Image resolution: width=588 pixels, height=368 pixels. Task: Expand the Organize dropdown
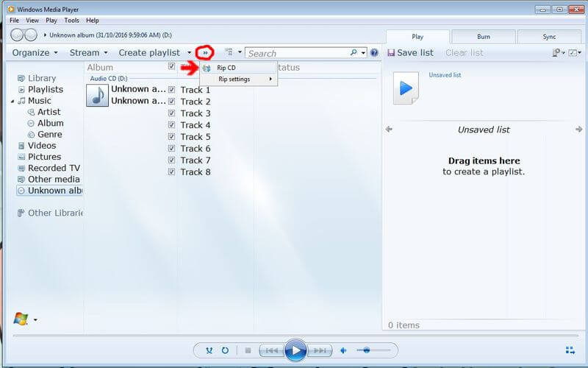click(x=35, y=53)
